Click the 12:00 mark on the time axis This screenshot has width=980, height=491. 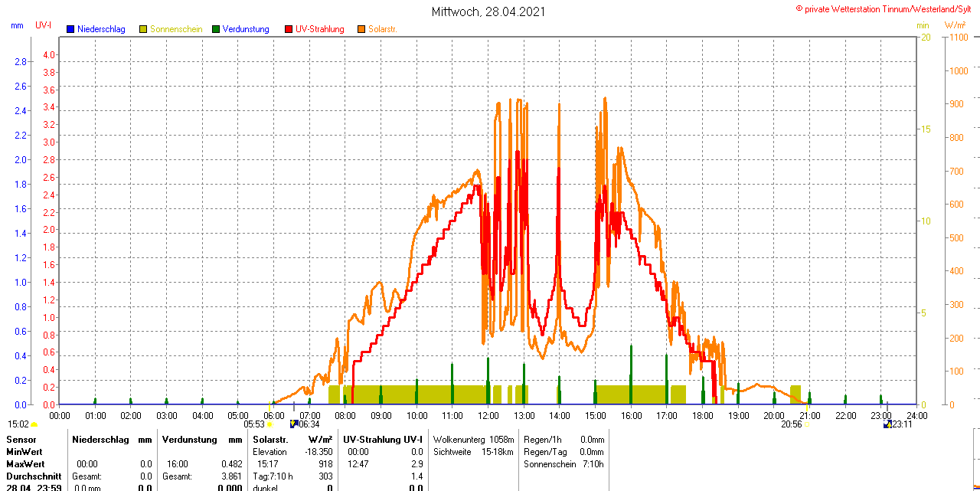pos(488,416)
